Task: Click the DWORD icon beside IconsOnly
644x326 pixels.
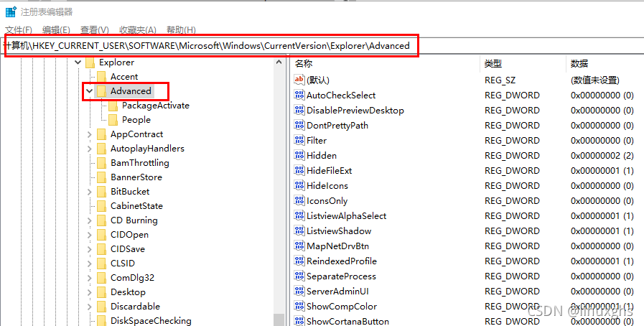Action: [299, 201]
